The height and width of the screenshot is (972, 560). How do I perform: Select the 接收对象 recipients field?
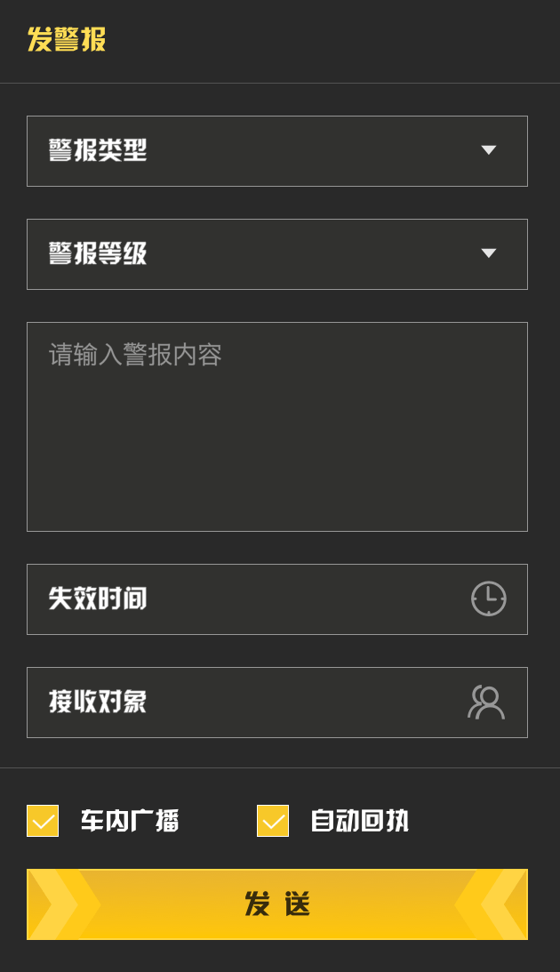point(277,703)
